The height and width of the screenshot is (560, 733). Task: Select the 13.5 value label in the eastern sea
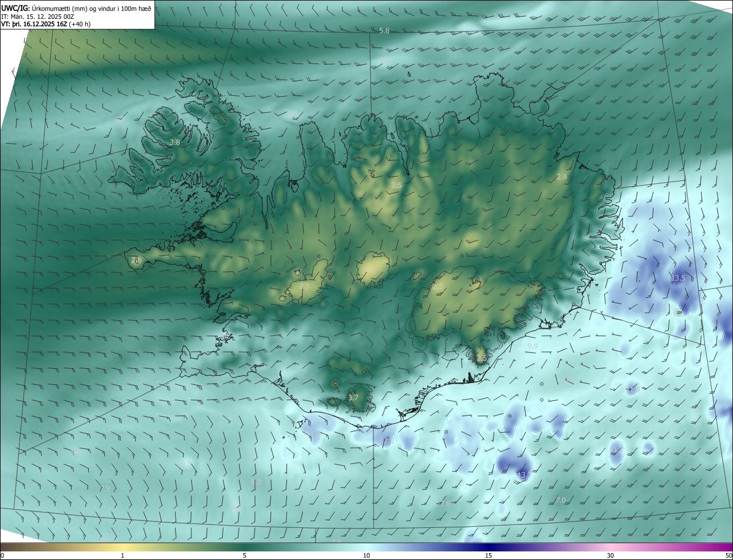coord(678,278)
